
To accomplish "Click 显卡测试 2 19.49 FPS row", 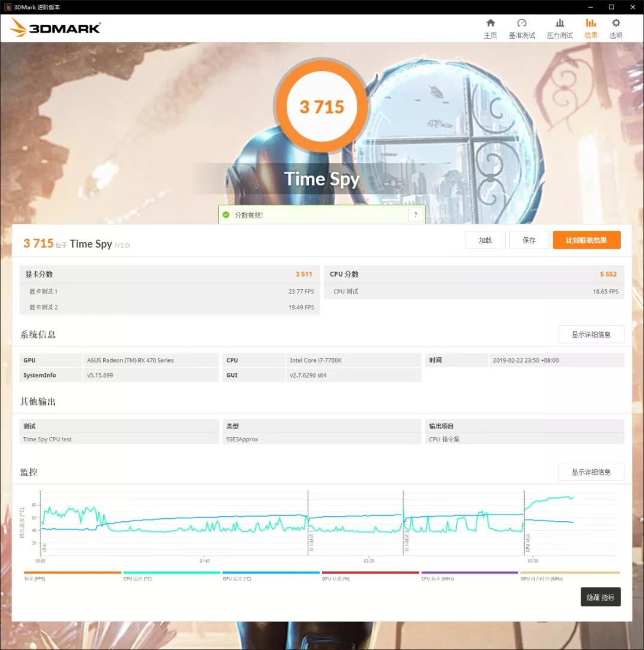I will click(169, 307).
